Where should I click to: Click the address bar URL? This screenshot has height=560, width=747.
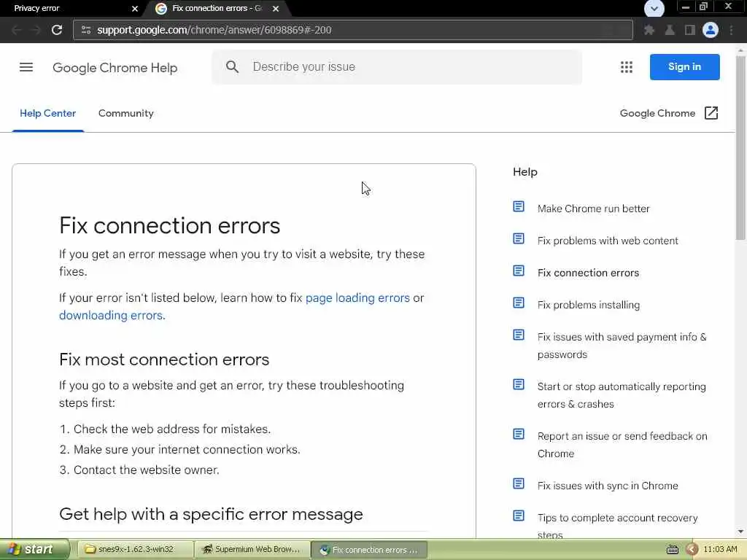[x=214, y=30]
